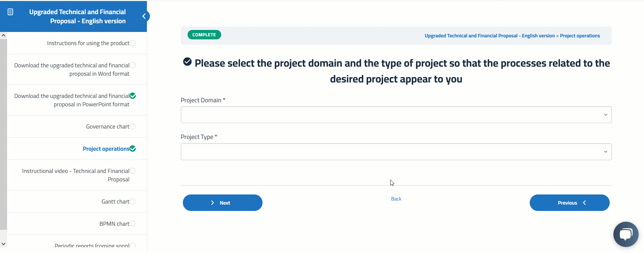The width and height of the screenshot is (644, 253).
Task: Click the Back link
Action: [x=396, y=199]
